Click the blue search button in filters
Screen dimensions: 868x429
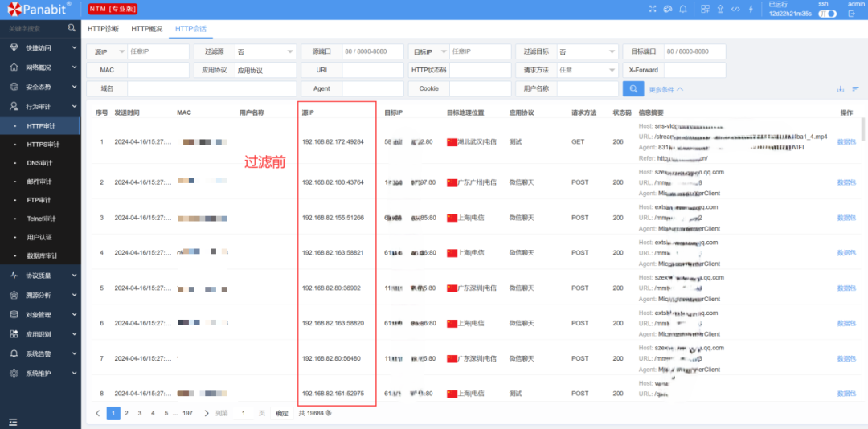point(633,88)
